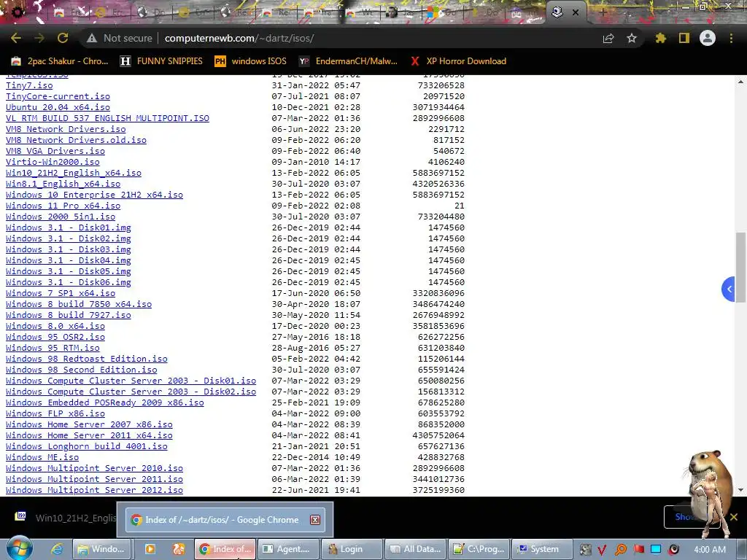This screenshot has height=560, width=747.
Task: Switch to the All Data... taskbar window
Action: [416, 549]
